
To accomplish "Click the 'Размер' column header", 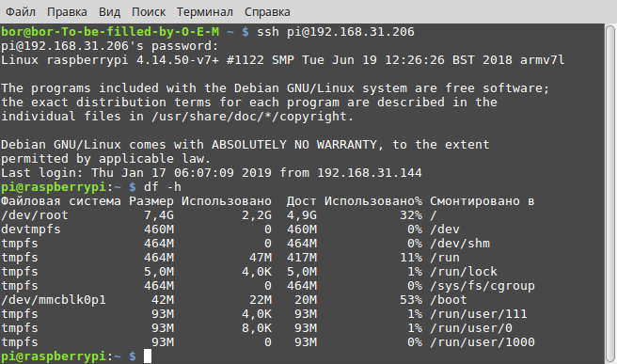I will pos(151,201).
